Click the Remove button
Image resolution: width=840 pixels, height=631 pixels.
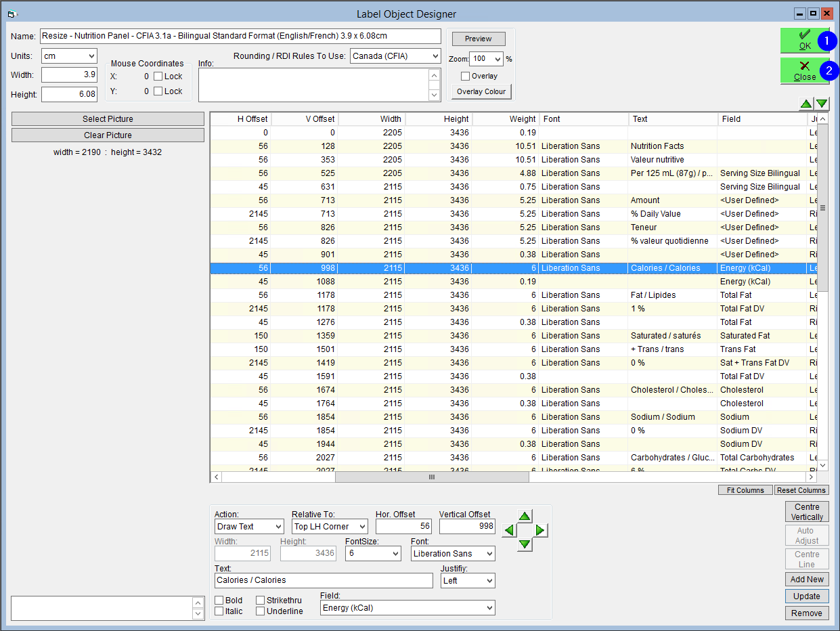point(807,613)
